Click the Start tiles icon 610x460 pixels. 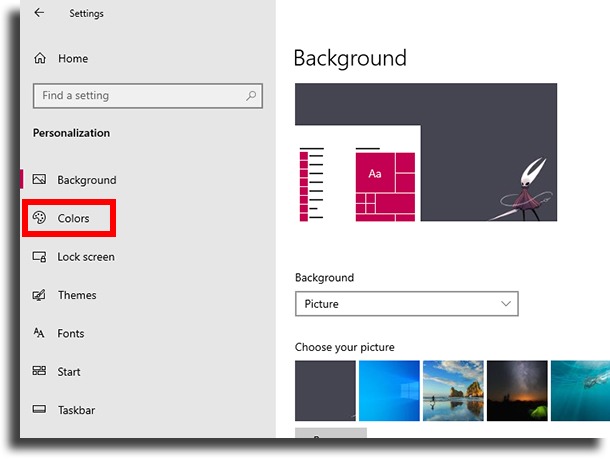click(39, 371)
